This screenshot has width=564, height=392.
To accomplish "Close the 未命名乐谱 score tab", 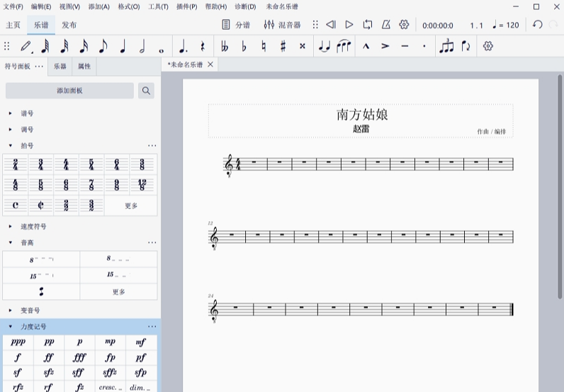I will (x=210, y=65).
